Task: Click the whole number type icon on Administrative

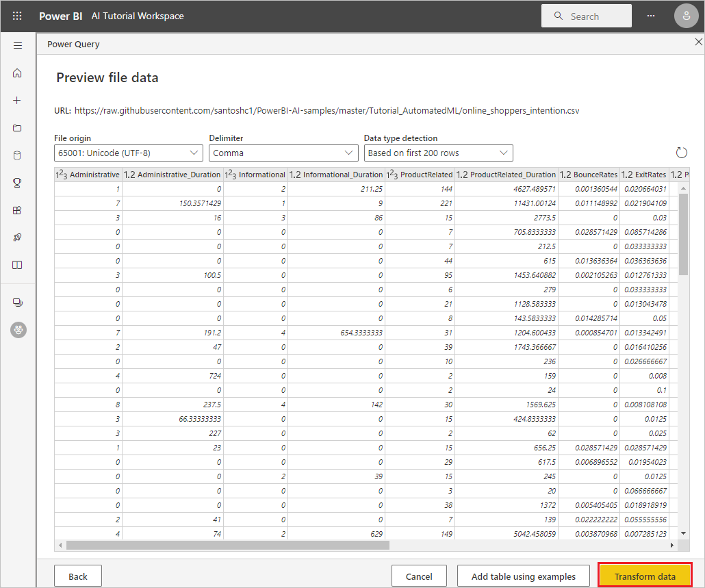Action: click(62, 175)
